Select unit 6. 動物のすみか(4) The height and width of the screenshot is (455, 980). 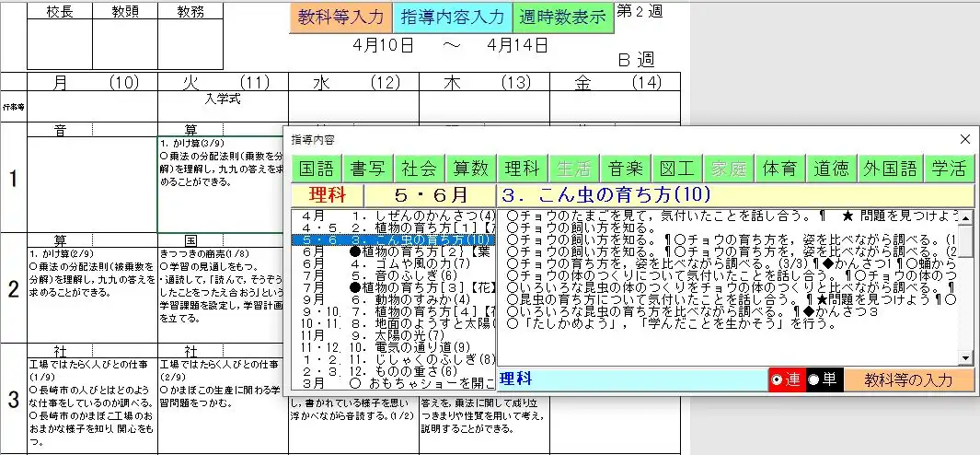coord(394,299)
